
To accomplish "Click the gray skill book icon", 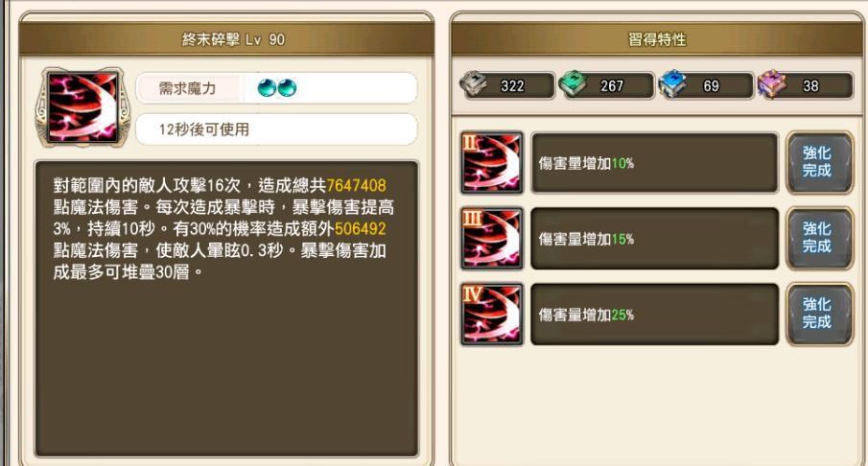I will (x=473, y=84).
